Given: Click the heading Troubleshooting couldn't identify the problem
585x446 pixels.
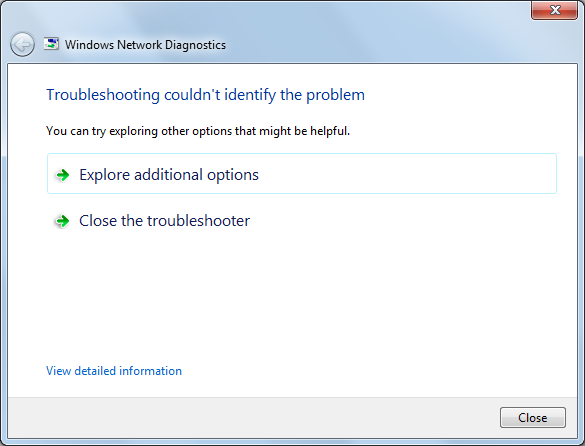Looking at the screenshot, I should coord(205,95).
